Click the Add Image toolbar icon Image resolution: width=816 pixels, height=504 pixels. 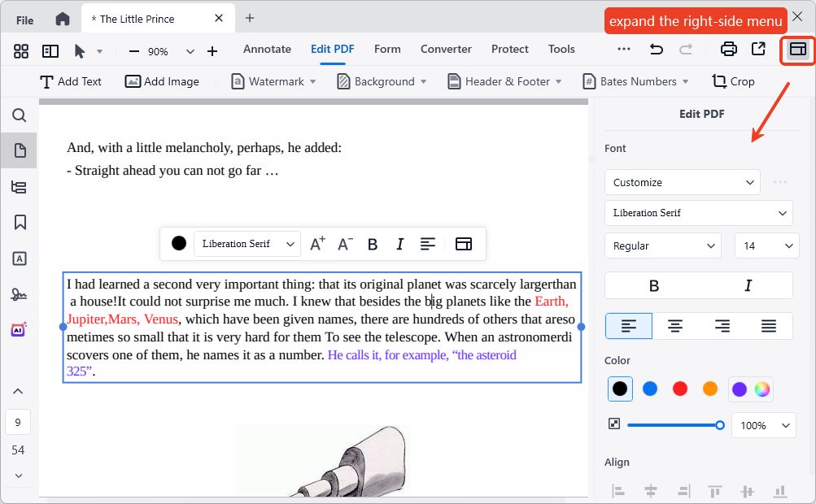133,81
